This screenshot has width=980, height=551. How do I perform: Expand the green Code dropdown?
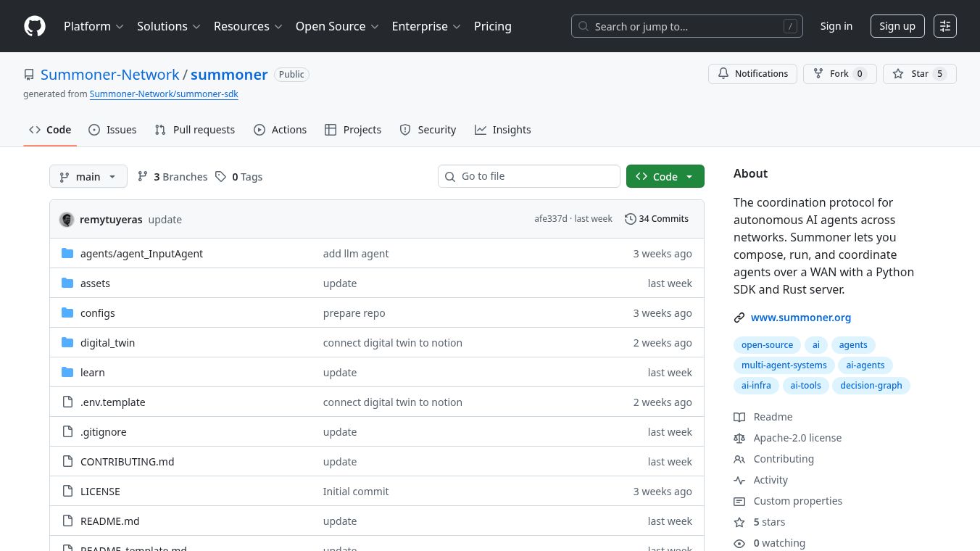pos(665,177)
